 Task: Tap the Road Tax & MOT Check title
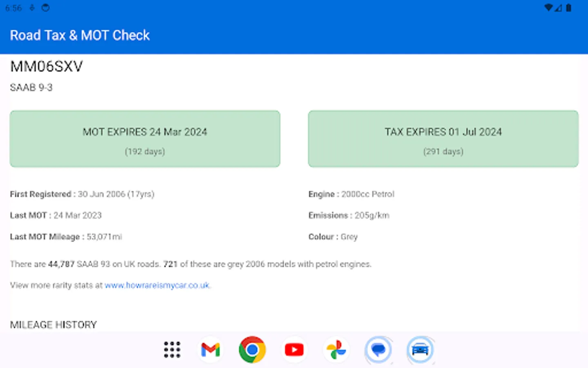[x=80, y=35]
